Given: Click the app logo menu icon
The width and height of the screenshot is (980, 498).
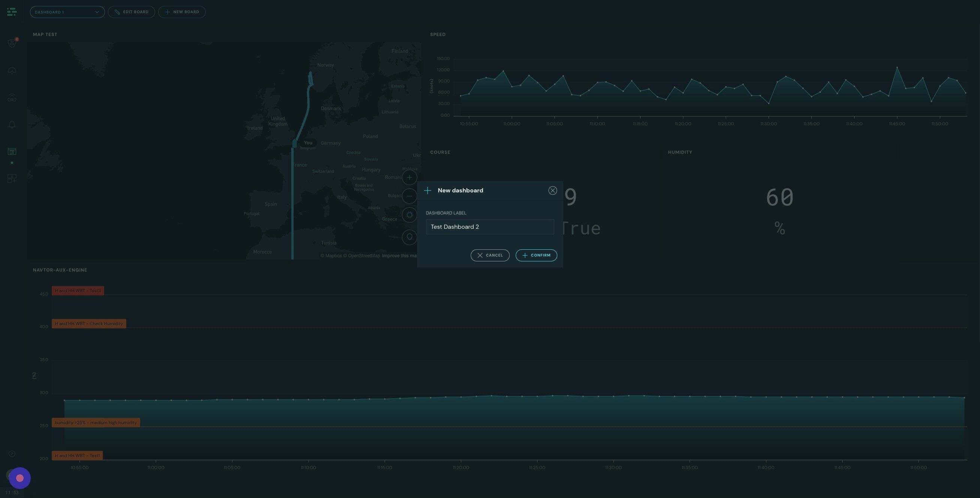Looking at the screenshot, I should (12, 12).
